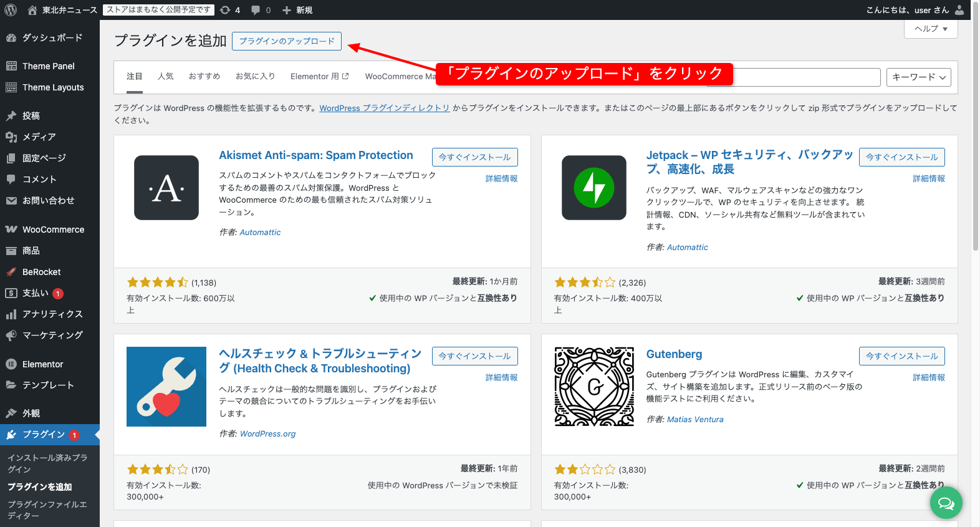This screenshot has width=980, height=527.
Task: Click the 投稿 pin icon
Action: [x=11, y=116]
